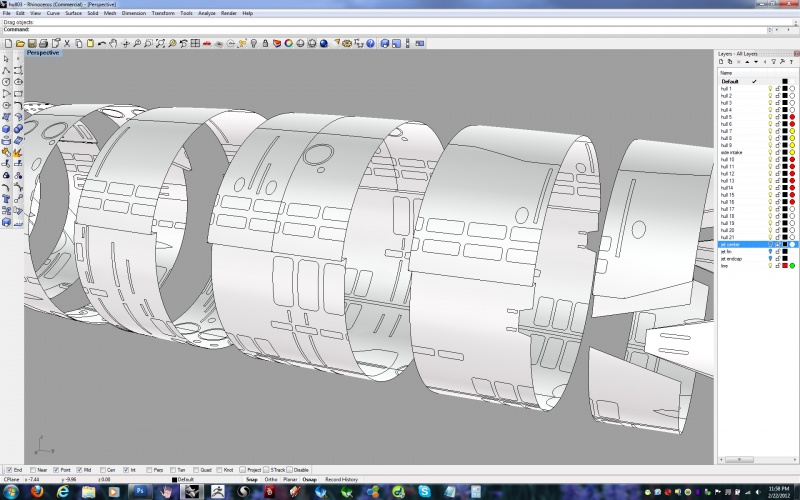Screen dimensions: 800x500
Task: Uncheck the Int object snap
Action: click(126, 470)
